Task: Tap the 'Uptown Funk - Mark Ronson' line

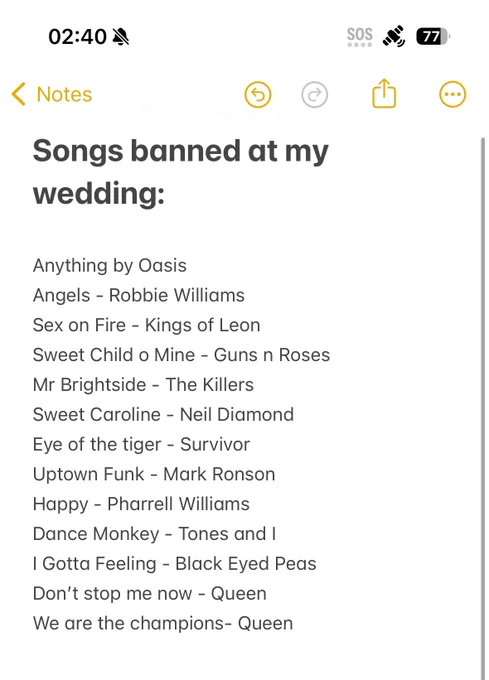Action: (154, 474)
